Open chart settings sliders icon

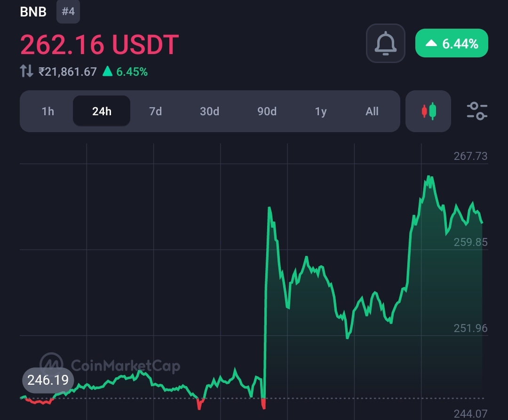[x=476, y=111]
